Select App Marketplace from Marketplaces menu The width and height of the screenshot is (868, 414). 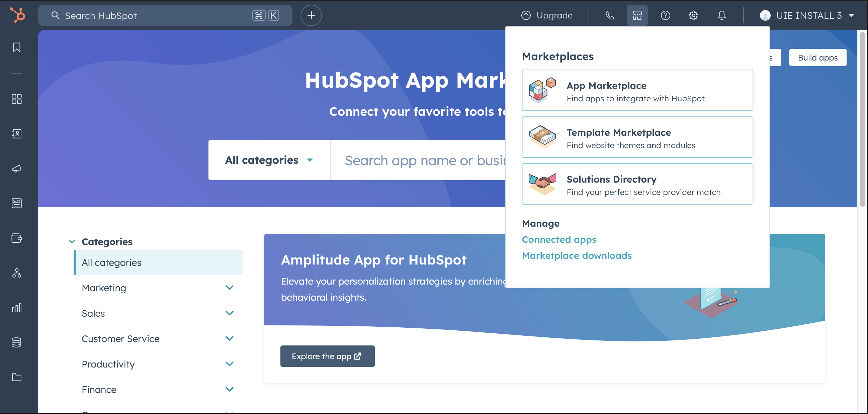tap(637, 90)
